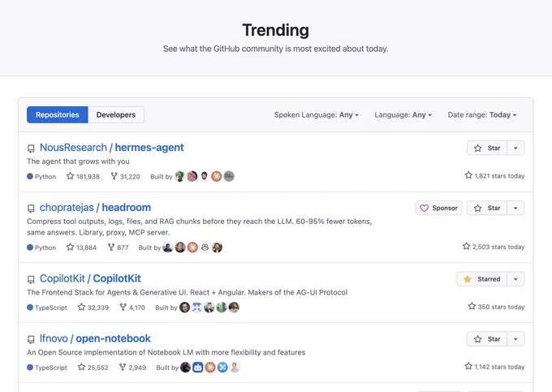Expand the star list dropdown for hermes-agent
The height and width of the screenshot is (392, 552).
tap(515, 149)
